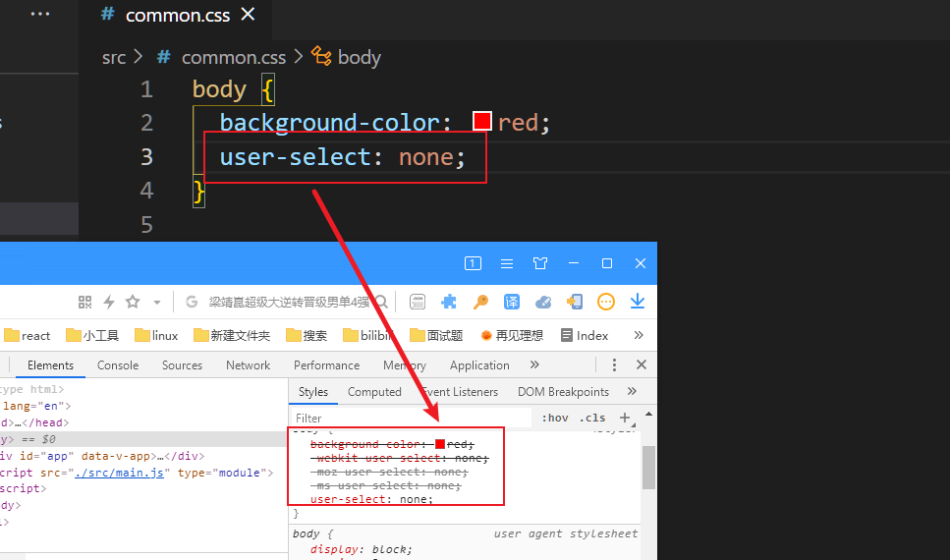Open the browser downloads arrow icon
Viewport: 950px width, 560px height.
click(x=638, y=302)
